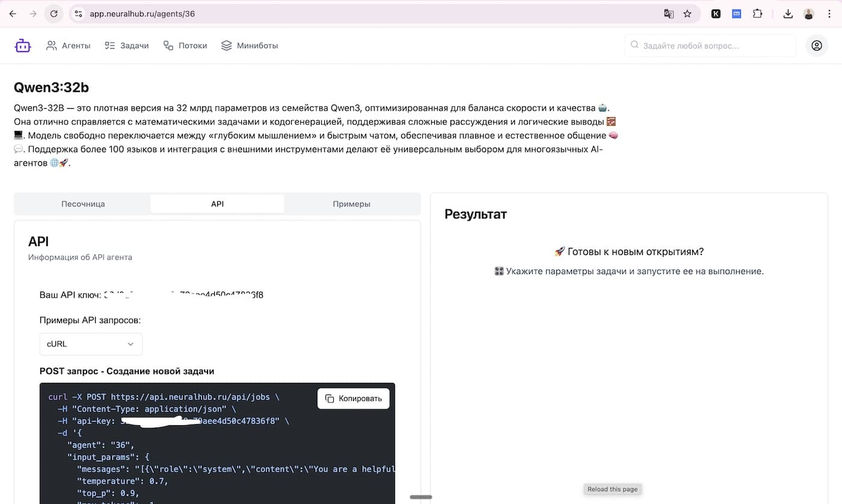Open the Миниботы section

250,45
